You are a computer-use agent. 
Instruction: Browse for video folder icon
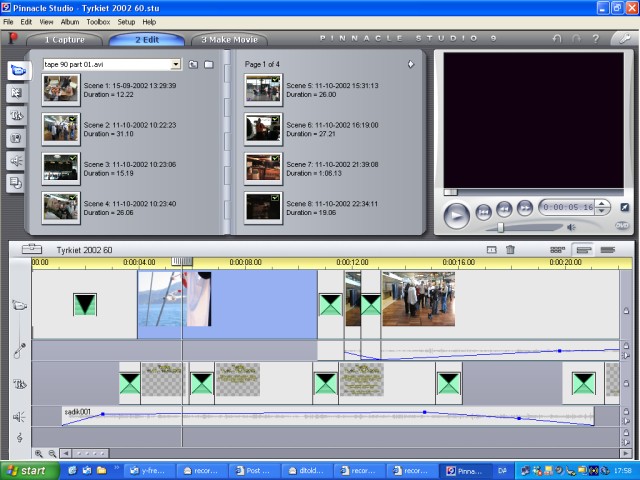pos(209,64)
